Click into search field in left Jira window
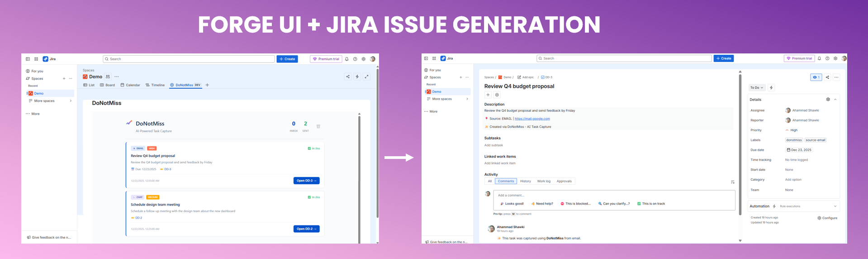This screenshot has width=868, height=259. pos(189,59)
